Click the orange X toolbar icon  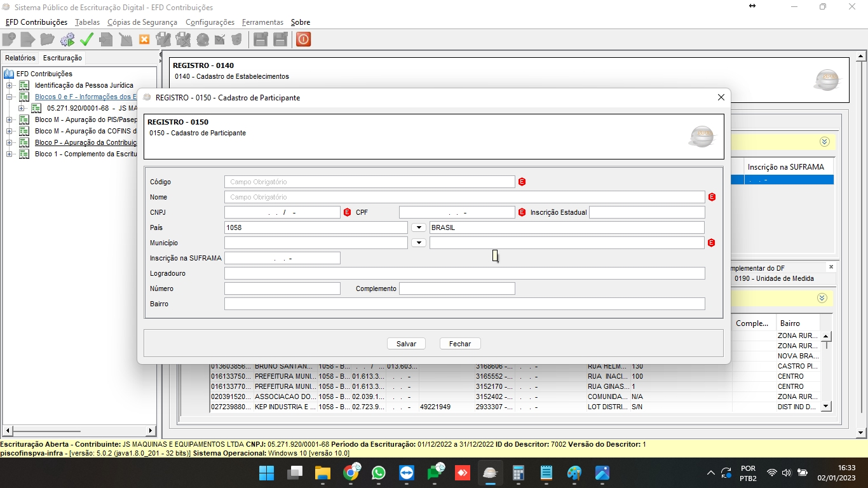(x=144, y=39)
